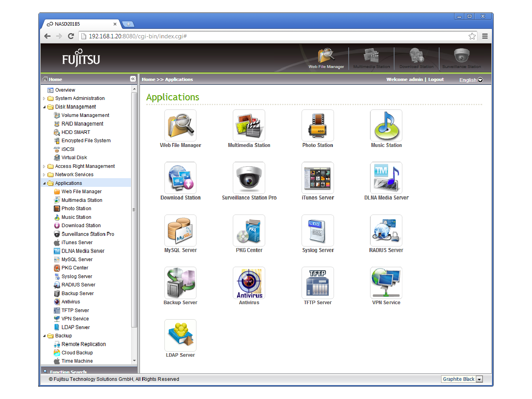Click the sidebar scrollbar down arrow
The width and height of the screenshot is (532, 399).
tap(134, 361)
